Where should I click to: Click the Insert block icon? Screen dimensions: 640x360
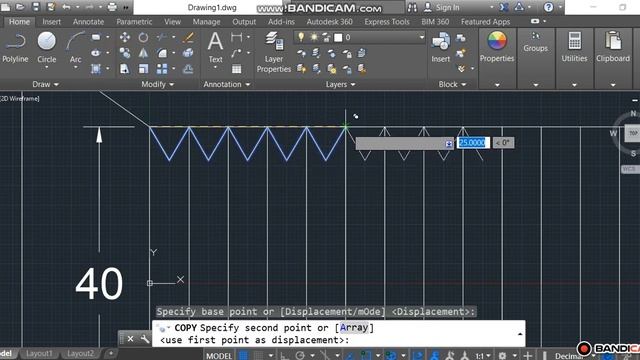coord(441,47)
